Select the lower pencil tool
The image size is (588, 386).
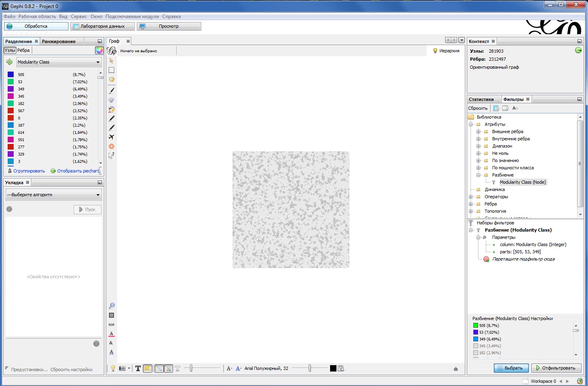(111, 128)
